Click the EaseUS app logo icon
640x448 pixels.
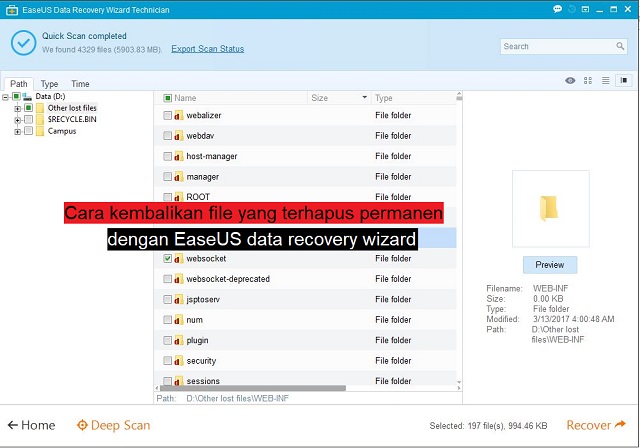[x=12, y=10]
